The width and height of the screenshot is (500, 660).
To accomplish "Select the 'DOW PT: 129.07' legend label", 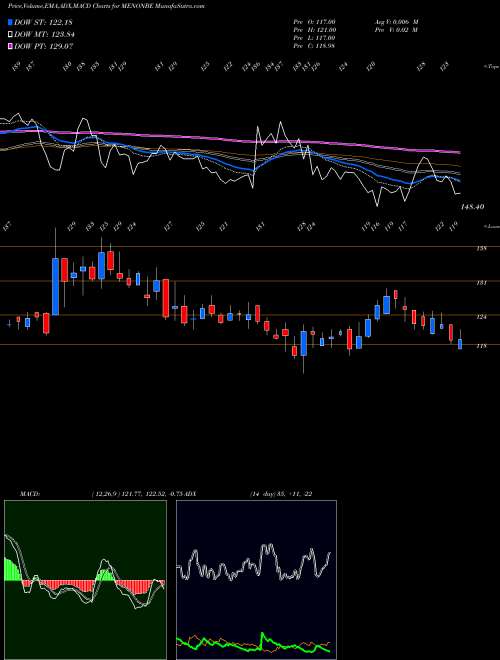I will point(44,46).
